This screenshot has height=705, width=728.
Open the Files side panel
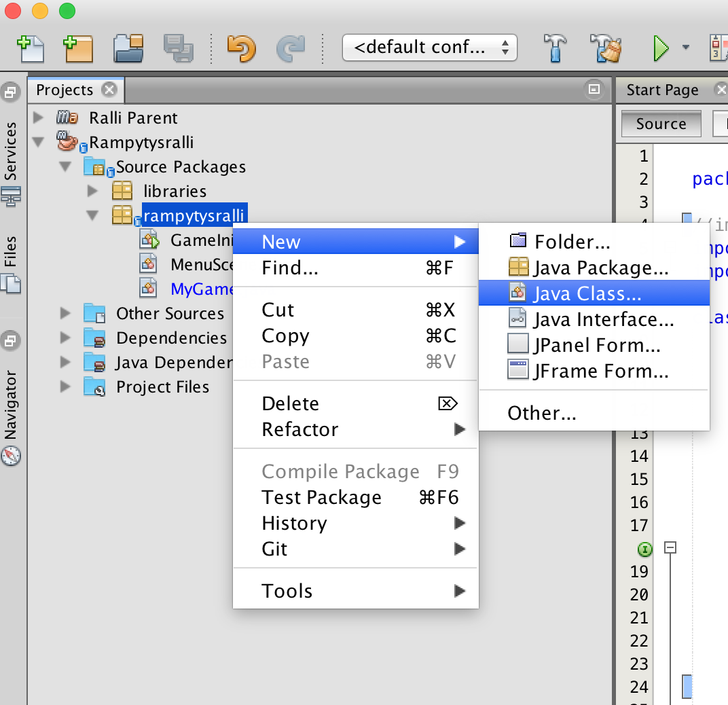coord(10,251)
